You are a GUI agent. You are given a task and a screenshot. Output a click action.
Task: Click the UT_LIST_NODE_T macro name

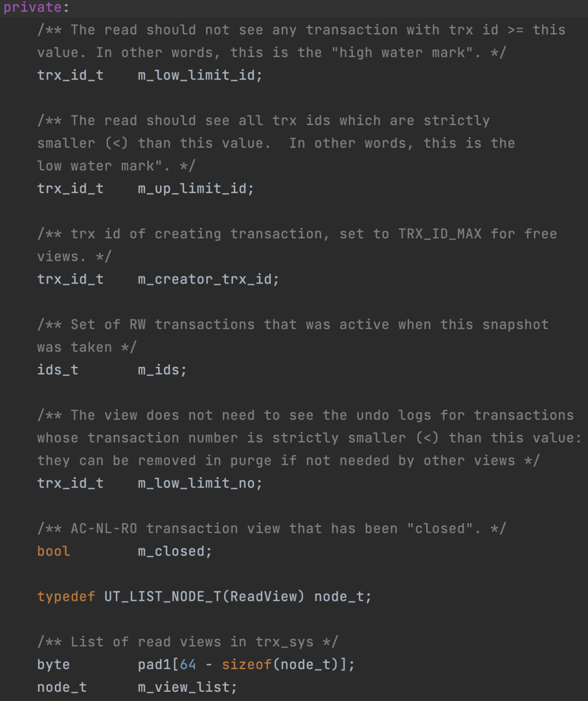163,597
